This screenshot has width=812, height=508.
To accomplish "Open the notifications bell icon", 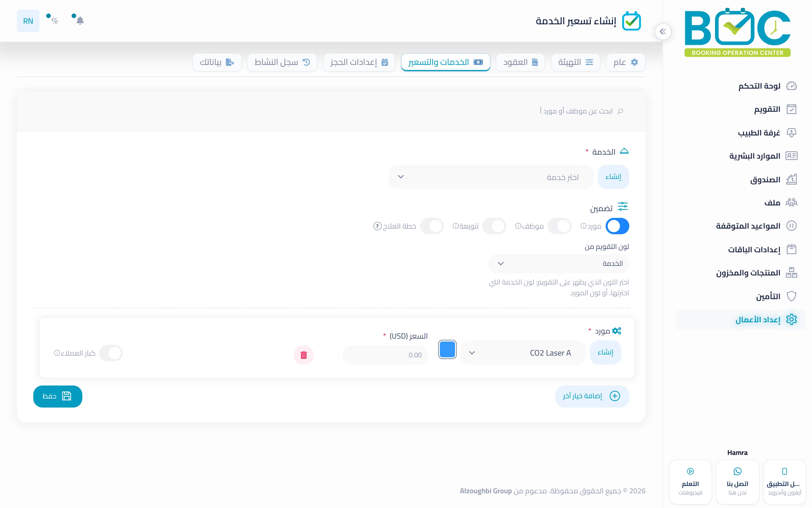I will click(80, 21).
